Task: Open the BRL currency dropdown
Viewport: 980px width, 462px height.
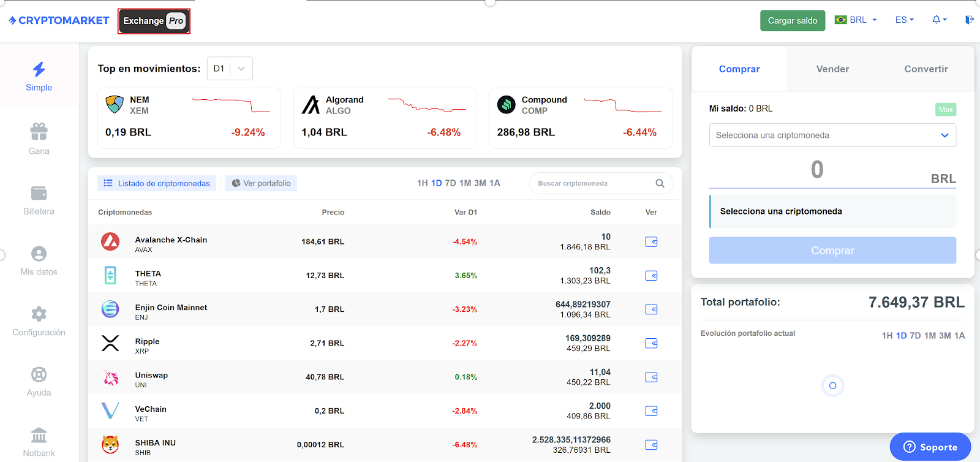Action: tap(856, 20)
